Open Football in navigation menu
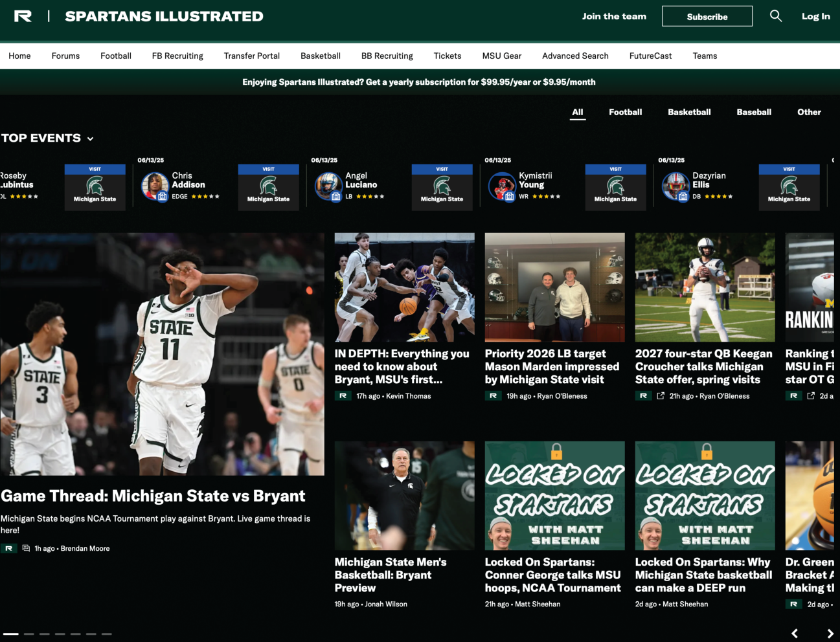 (116, 56)
